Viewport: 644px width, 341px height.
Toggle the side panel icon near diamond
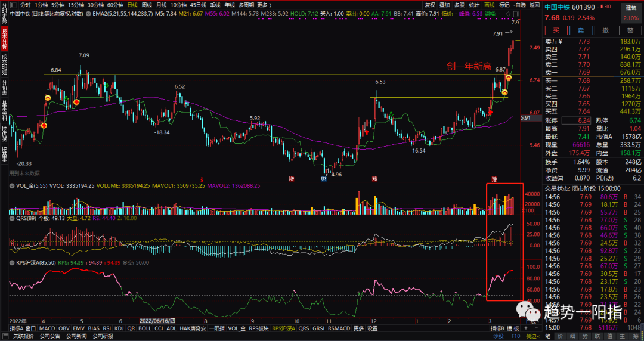pyautogui.click(x=516, y=14)
